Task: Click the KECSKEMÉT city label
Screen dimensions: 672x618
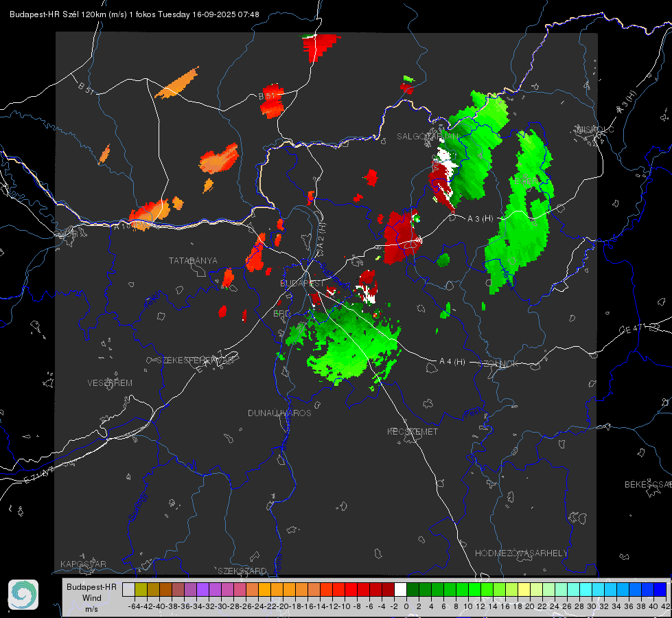Action: (x=413, y=431)
